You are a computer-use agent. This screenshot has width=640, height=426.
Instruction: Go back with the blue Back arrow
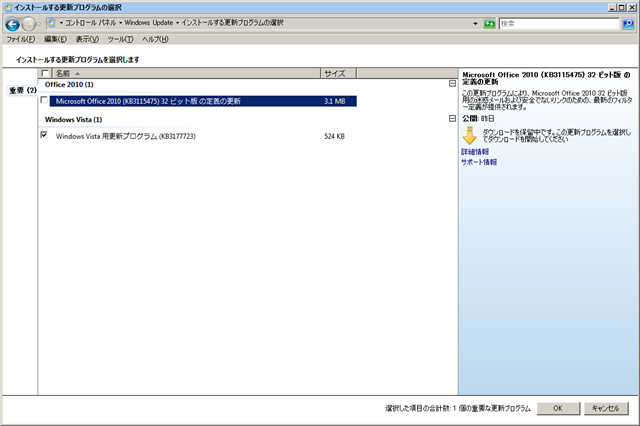(x=12, y=24)
